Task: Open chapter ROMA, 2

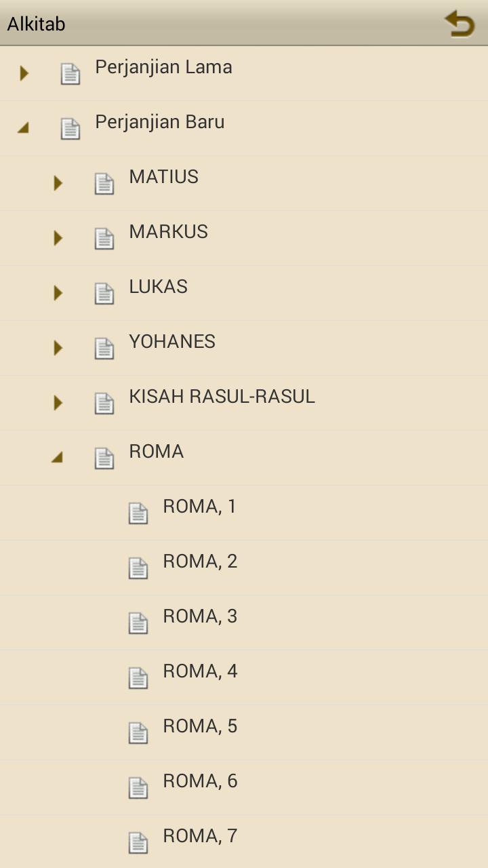Action: point(200,561)
